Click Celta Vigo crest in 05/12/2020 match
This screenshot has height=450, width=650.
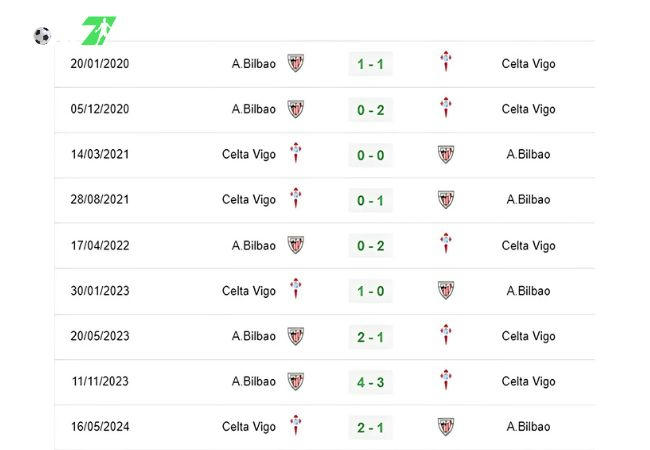coord(446,107)
